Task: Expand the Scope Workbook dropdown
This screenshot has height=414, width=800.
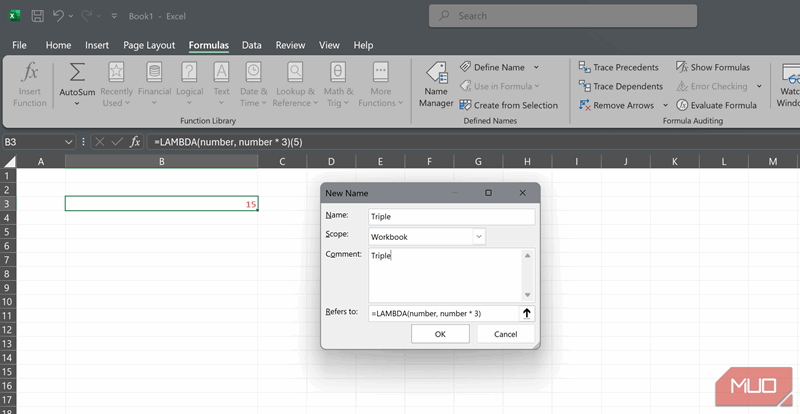Action: click(478, 237)
